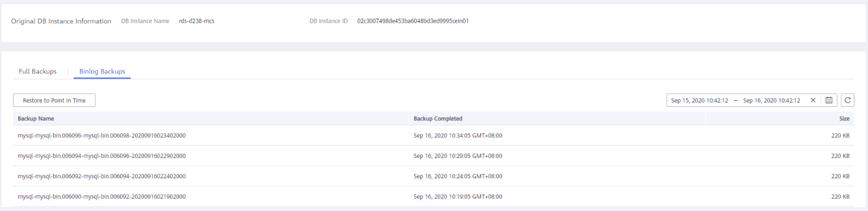Click the end date Sep 16, 2020 10:42:12

click(x=772, y=100)
